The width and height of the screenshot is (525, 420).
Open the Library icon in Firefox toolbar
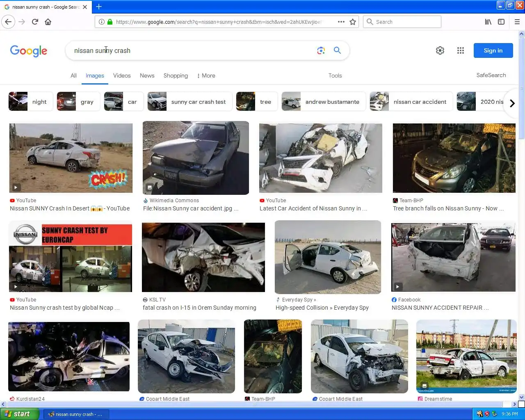[488, 22]
